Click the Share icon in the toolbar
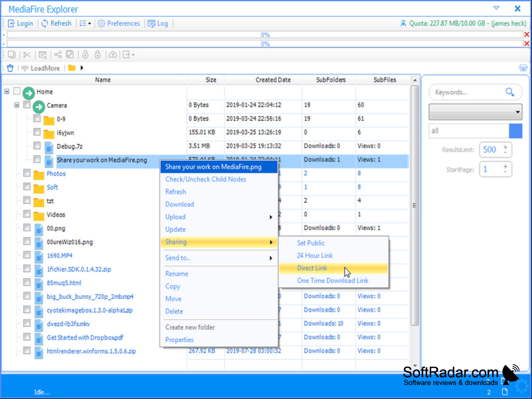The image size is (532, 399). coord(58,54)
